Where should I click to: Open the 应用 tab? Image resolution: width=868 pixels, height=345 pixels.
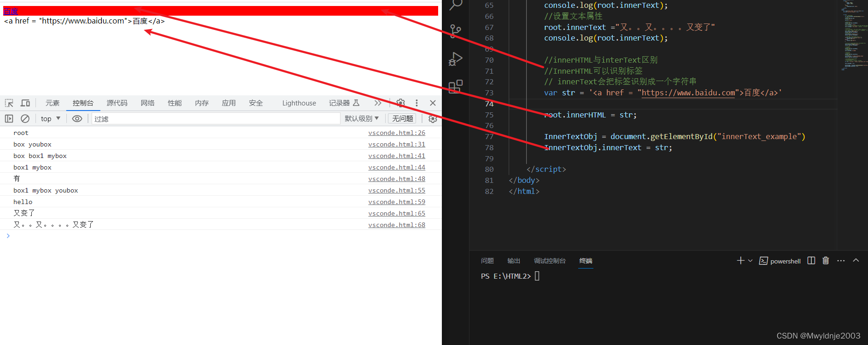point(229,103)
